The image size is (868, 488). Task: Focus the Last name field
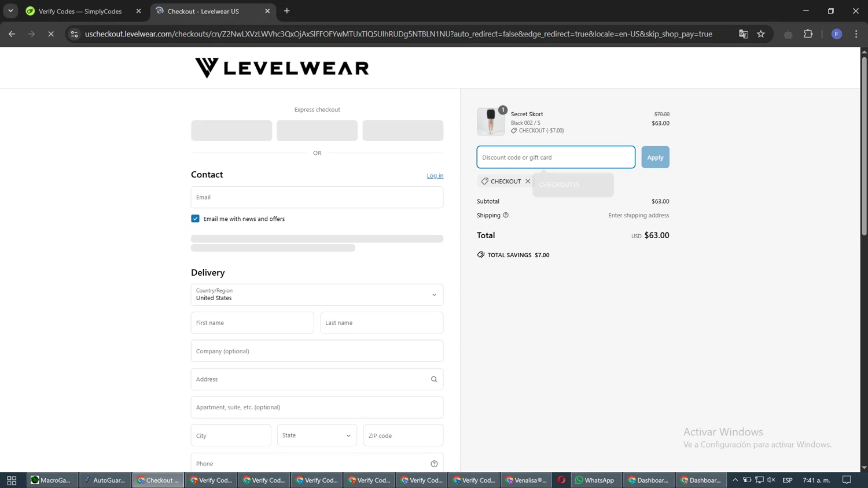pyautogui.click(x=382, y=323)
